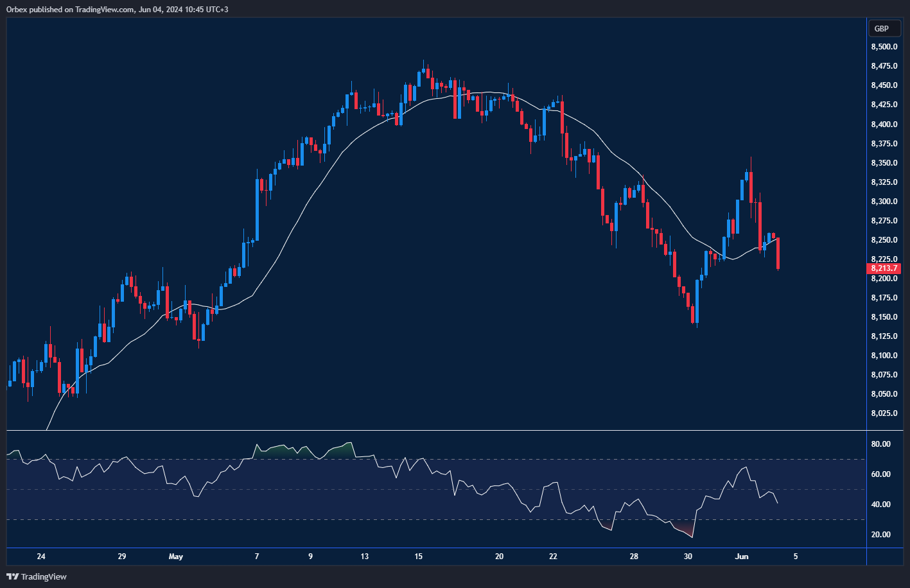Select the 15 date marker on the time axis

click(x=418, y=557)
